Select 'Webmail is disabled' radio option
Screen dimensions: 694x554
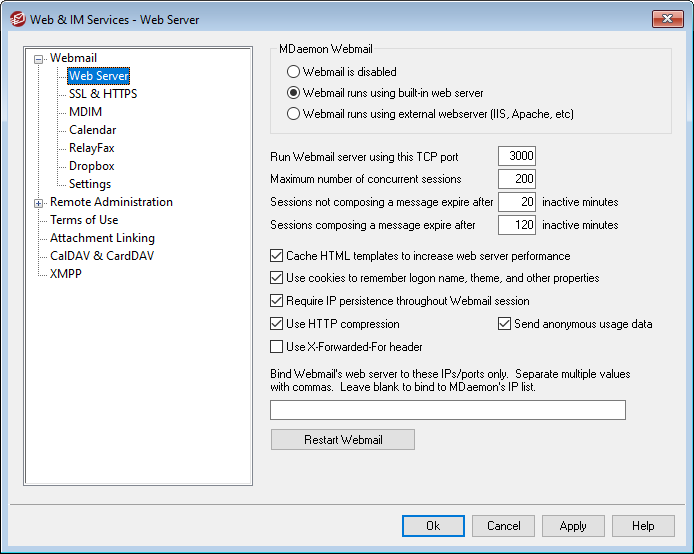(x=293, y=72)
